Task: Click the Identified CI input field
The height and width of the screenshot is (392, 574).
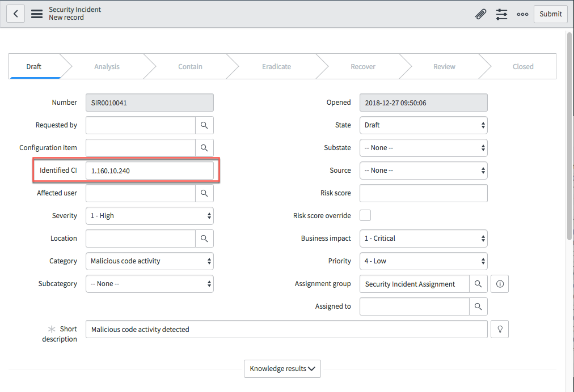Action: tap(150, 171)
